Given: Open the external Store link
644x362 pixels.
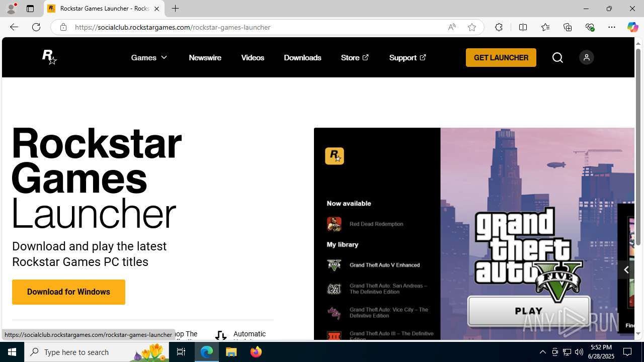Looking at the screenshot, I should pyautogui.click(x=355, y=57).
